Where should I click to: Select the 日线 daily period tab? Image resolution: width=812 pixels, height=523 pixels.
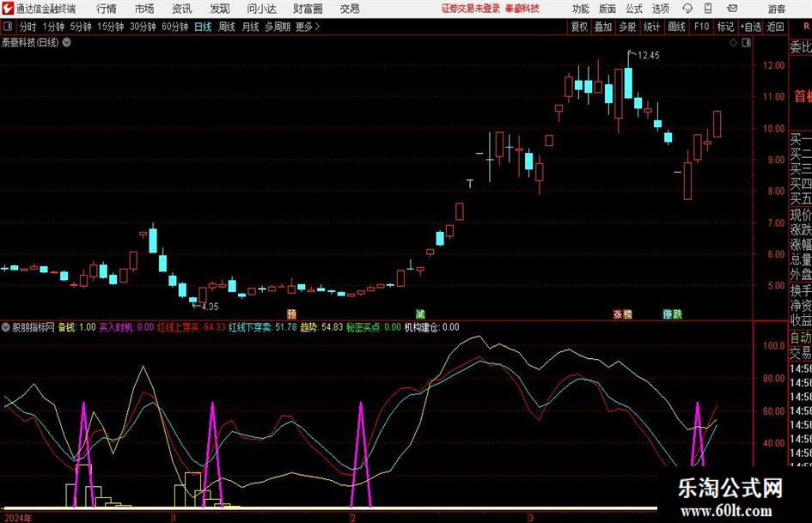point(203,27)
